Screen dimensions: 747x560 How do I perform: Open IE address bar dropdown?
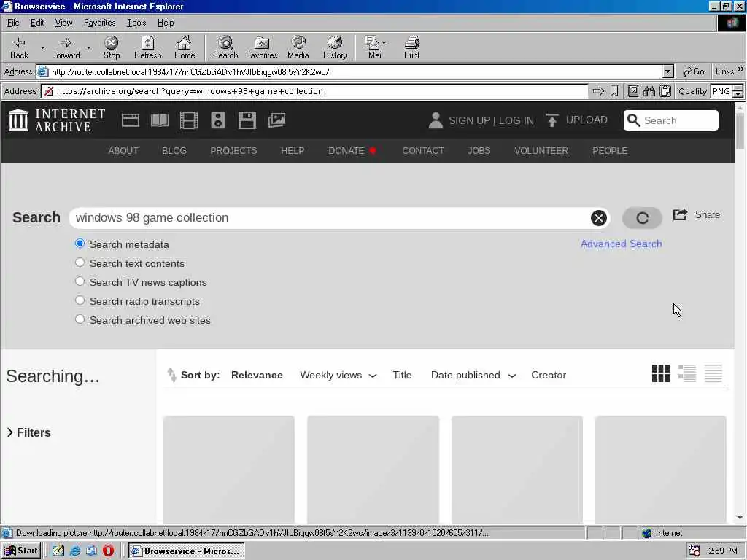tap(668, 72)
